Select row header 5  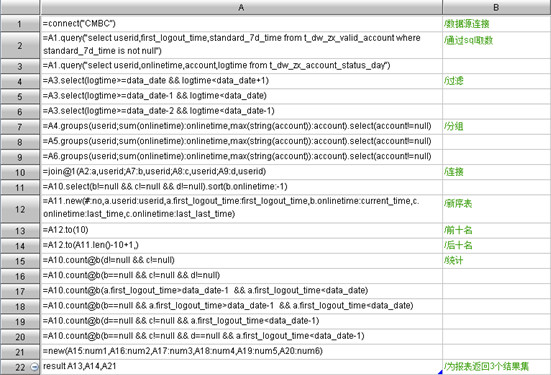(x=20, y=96)
